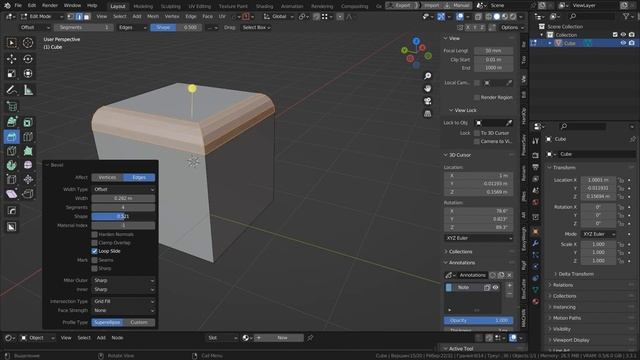Enable face select mode
The height and width of the screenshot is (360, 640).
[87, 17]
